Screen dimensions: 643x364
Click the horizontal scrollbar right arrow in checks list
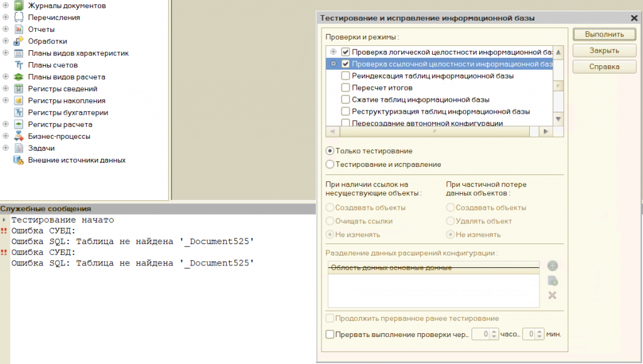(x=546, y=132)
